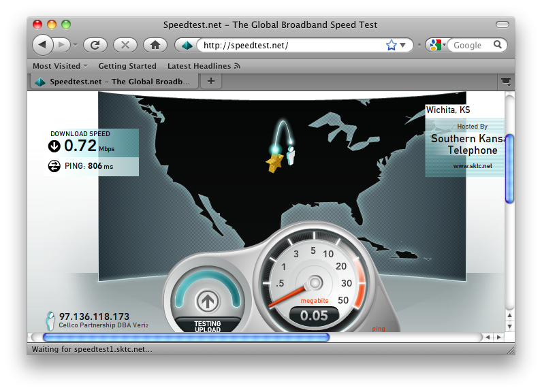Click the person icon beside the IP address
This screenshot has width=542, height=392.
coord(50,321)
